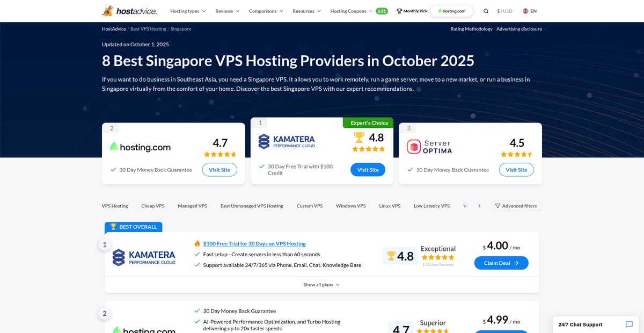Viewport: 644px width, 333px height.
Task: Click the five stars under Exceptional
Action: [438, 257]
